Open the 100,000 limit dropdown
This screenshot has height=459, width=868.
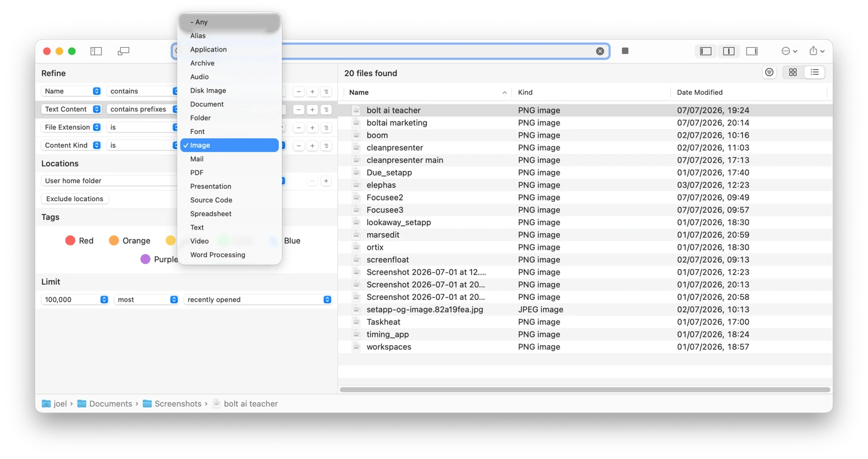(x=75, y=299)
